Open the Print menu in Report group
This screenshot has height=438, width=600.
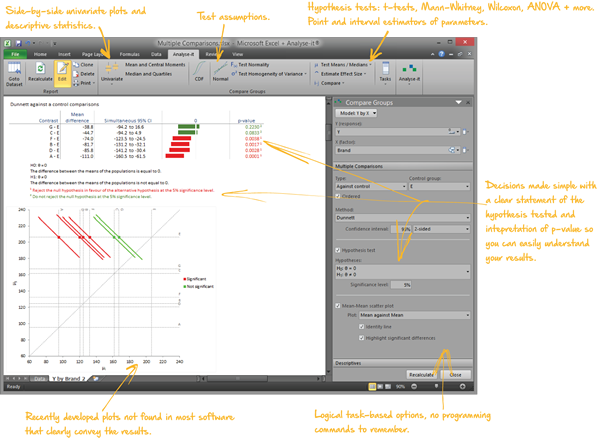(84, 83)
